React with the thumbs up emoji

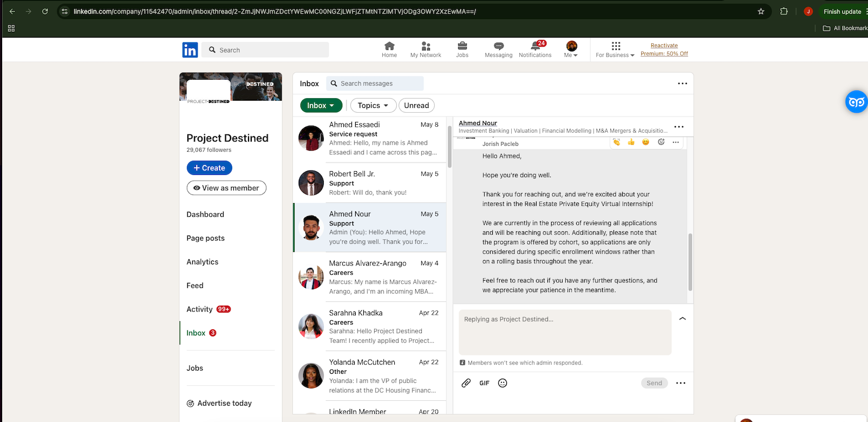[631, 142]
